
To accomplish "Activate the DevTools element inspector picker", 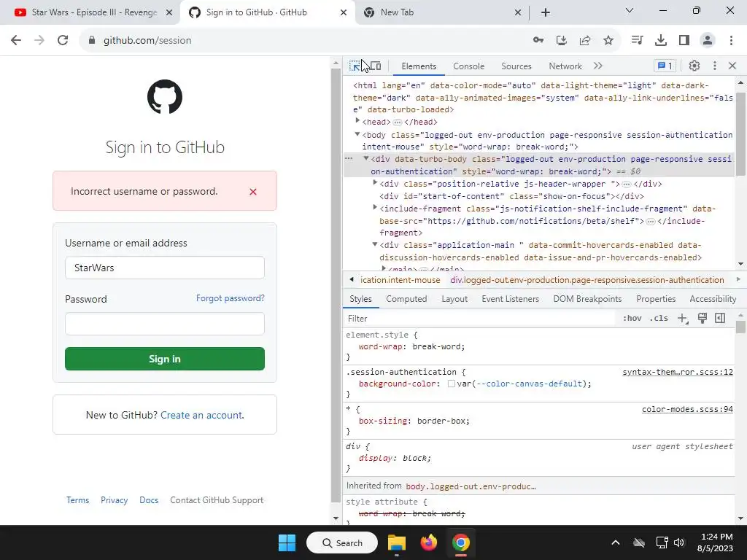I will tap(355, 66).
